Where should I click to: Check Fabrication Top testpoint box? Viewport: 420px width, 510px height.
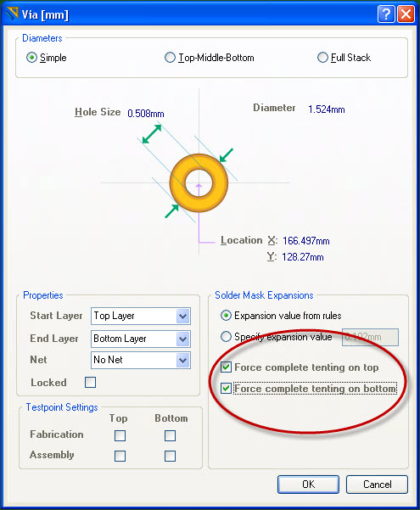coord(120,435)
